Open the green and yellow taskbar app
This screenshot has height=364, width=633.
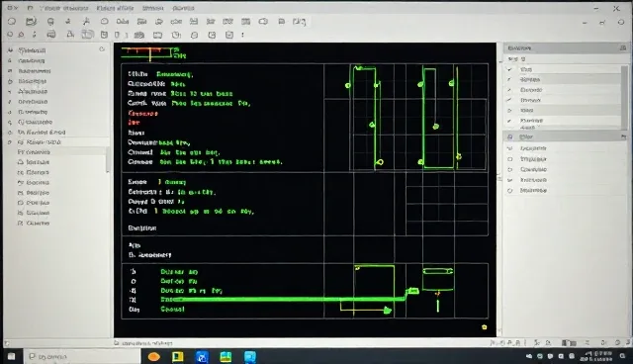tap(226, 357)
